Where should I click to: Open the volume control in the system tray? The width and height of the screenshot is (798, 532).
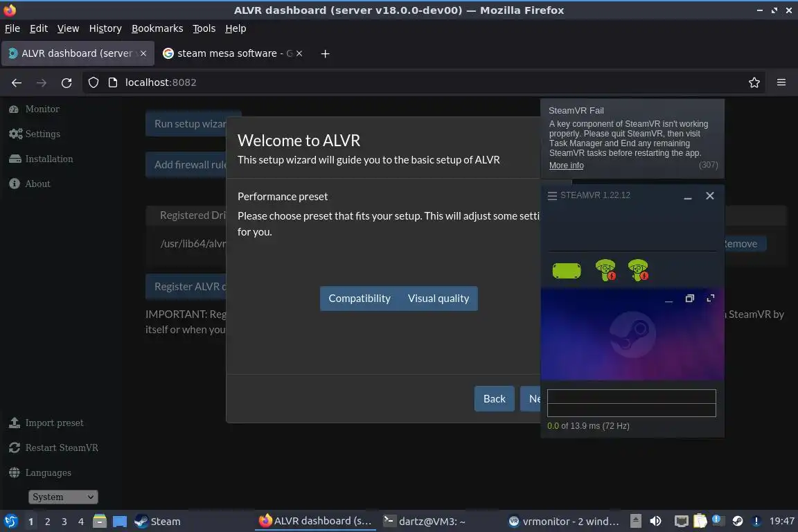(x=655, y=521)
